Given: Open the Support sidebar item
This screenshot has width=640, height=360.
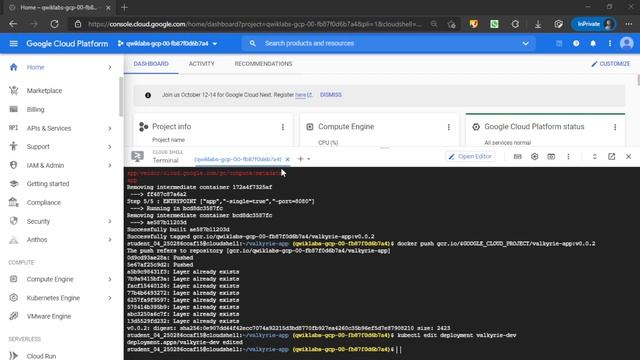Looking at the screenshot, I should (x=38, y=147).
